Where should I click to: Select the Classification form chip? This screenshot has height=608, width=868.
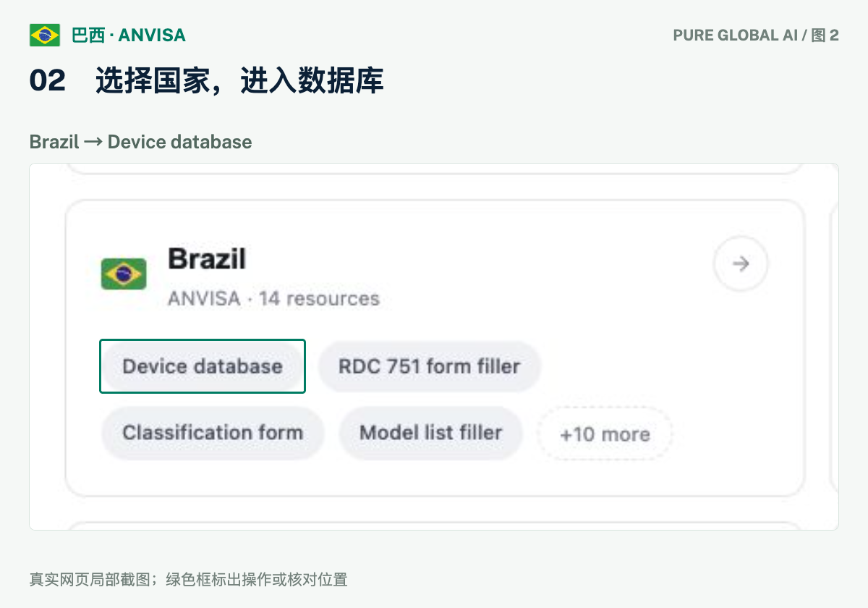(213, 433)
